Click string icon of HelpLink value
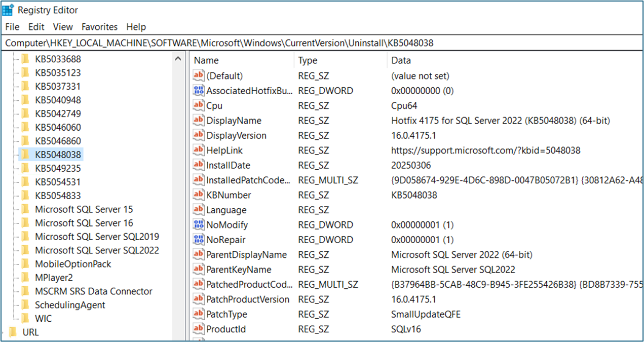Viewport: 644px width, 342px height. tap(199, 150)
